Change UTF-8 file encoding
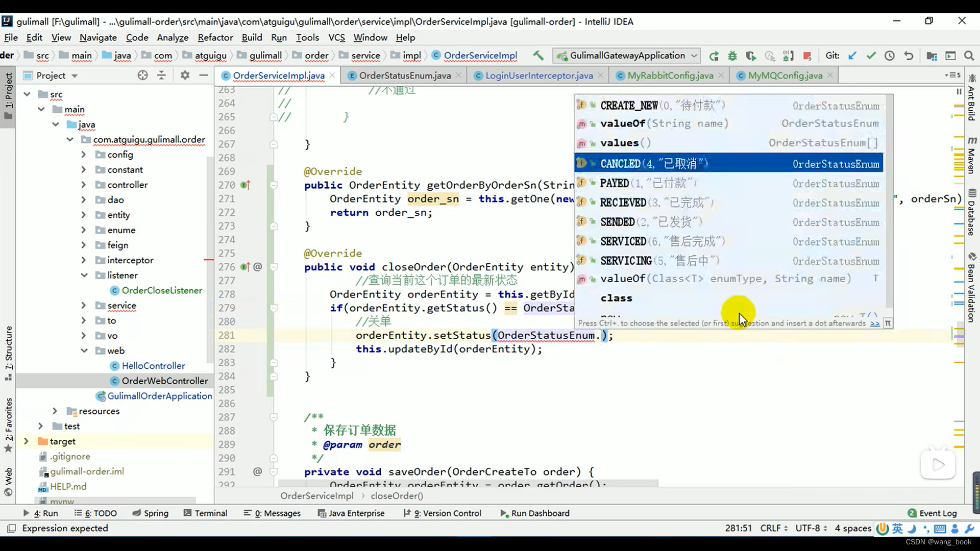 tap(811, 528)
